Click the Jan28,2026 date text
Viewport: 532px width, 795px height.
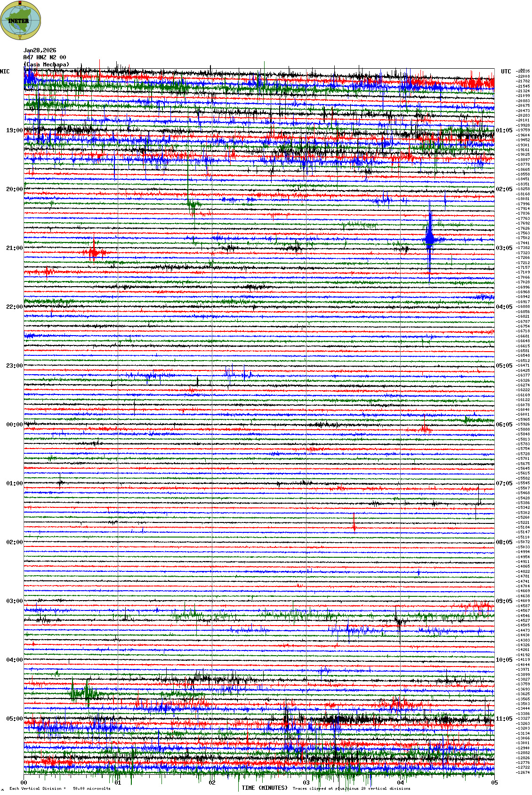(x=40, y=50)
